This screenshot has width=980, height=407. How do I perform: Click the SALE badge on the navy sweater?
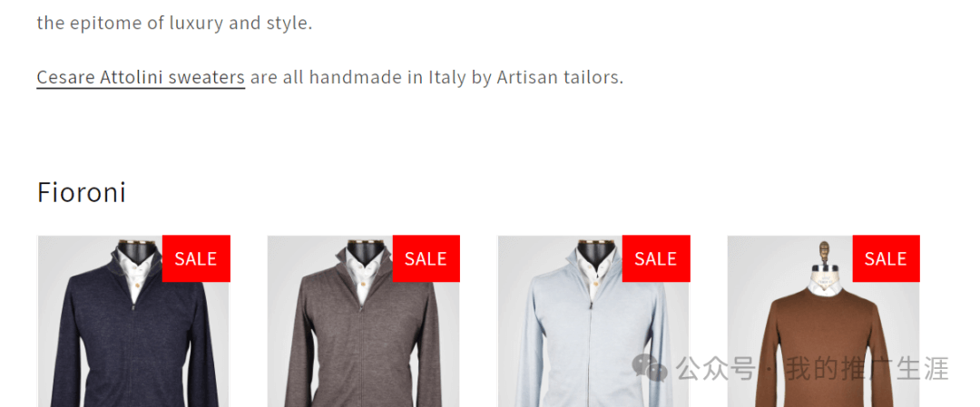pos(196,258)
